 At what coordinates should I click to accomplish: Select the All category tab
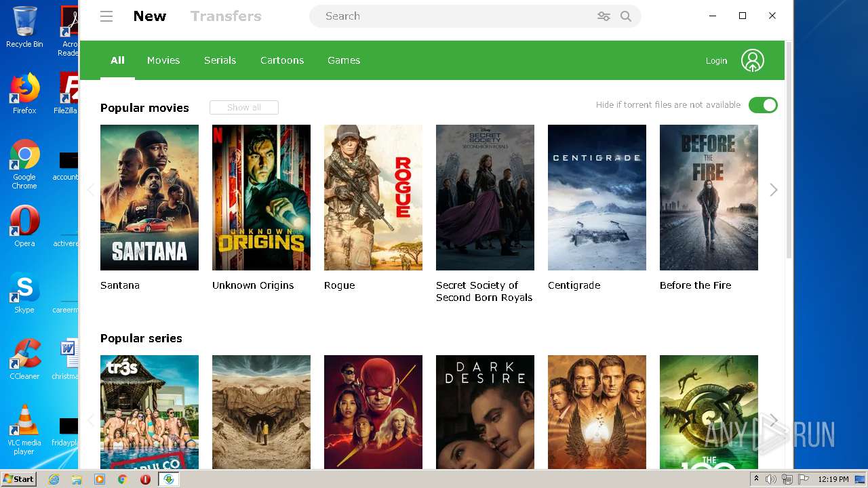[x=117, y=60]
